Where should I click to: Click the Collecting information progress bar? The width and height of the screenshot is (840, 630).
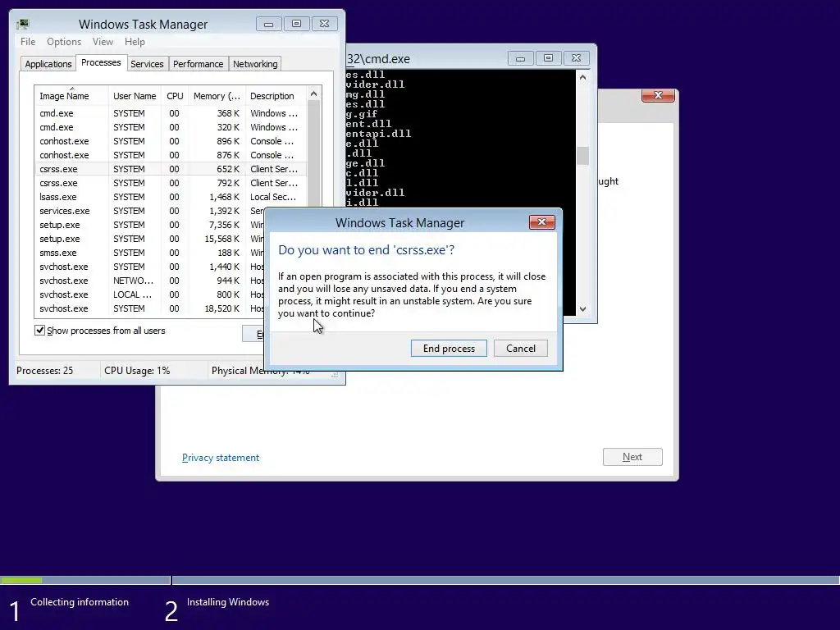click(x=85, y=580)
